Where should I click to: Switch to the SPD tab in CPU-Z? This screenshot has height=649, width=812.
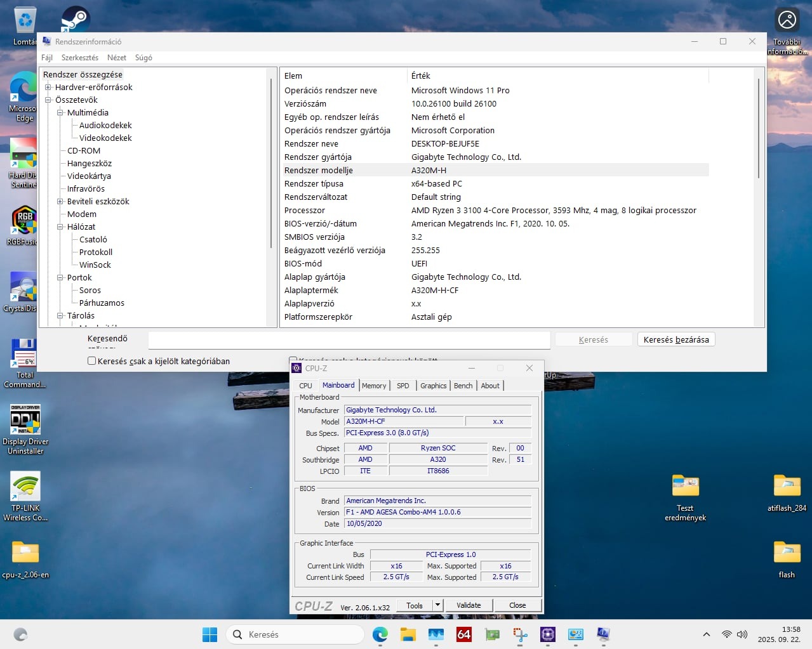(403, 386)
